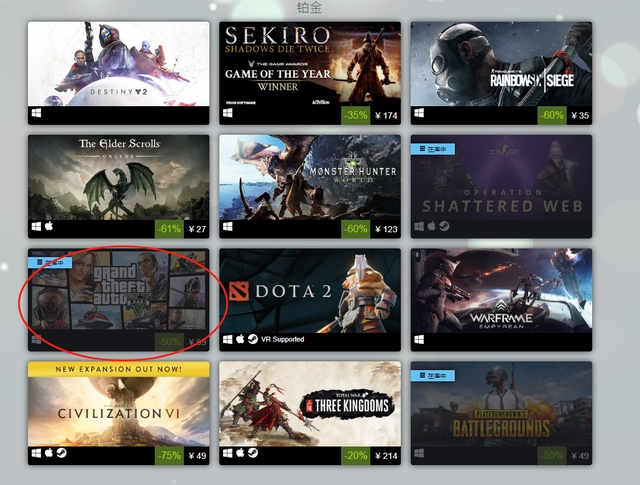Screen dimensions: 640x485
Task: Click the -60% discount on Rainbow Six Siege
Action: (x=552, y=116)
